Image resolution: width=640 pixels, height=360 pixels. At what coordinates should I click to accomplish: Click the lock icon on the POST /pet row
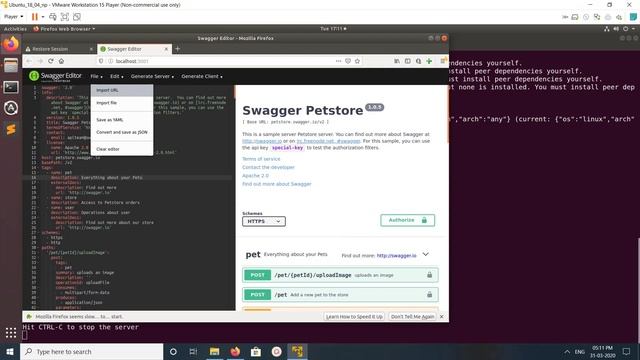tap(429, 294)
